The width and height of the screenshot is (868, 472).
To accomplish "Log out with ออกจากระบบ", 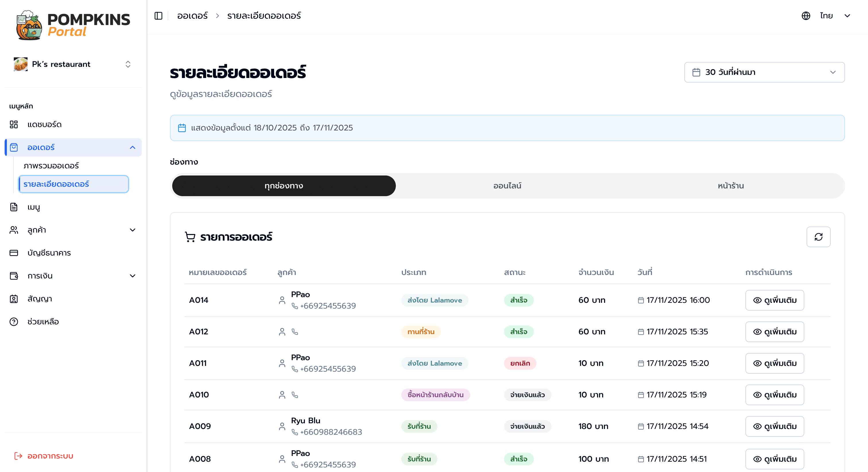I will click(x=44, y=456).
